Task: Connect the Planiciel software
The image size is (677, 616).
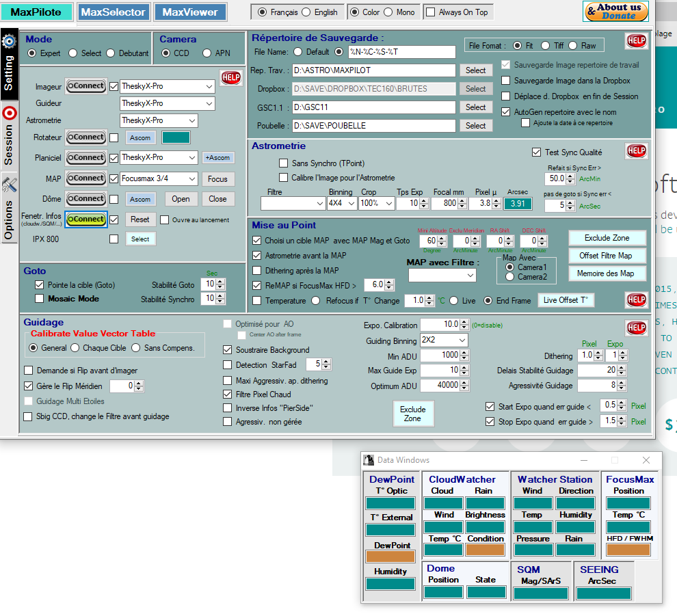Action: click(86, 157)
